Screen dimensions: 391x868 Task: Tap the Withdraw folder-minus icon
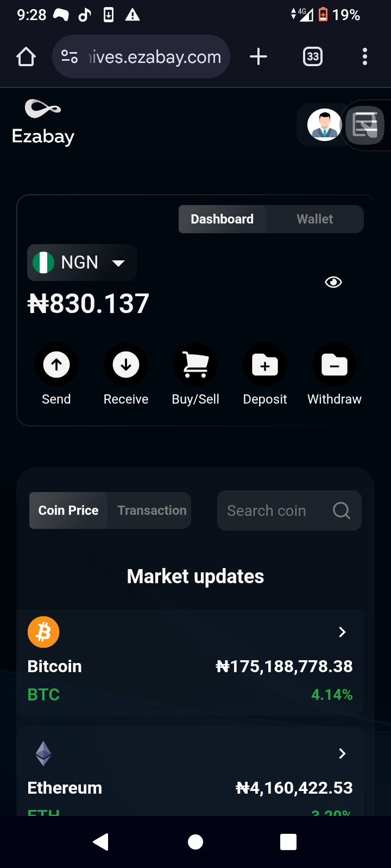click(335, 365)
